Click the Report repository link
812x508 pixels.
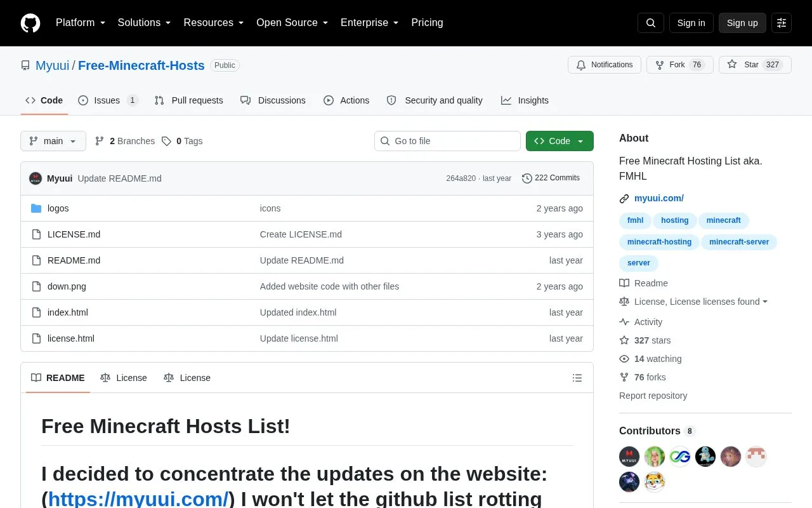pos(653,396)
